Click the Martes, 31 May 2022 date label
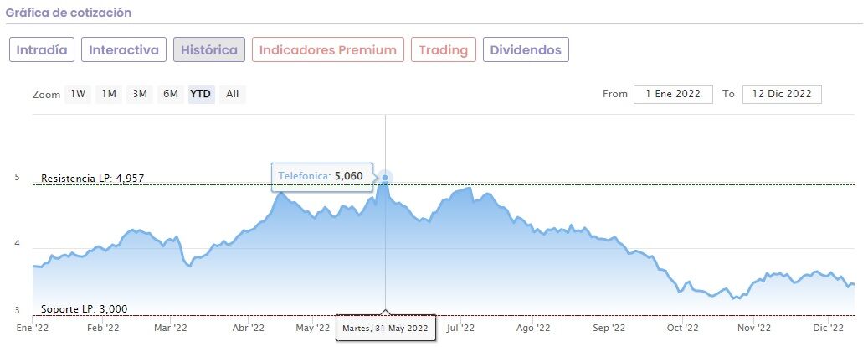This screenshot has height=347, width=868. [386, 329]
